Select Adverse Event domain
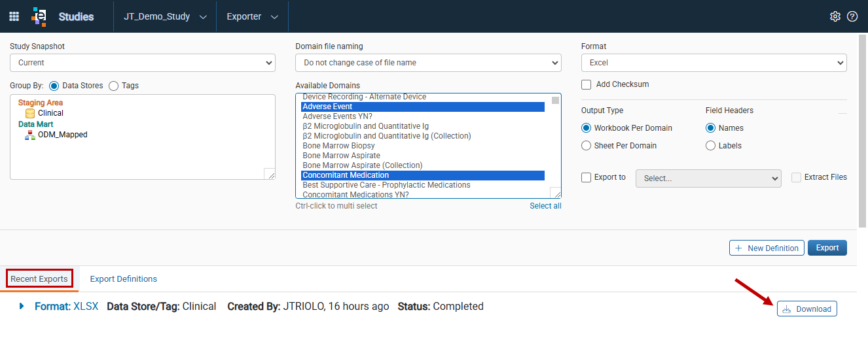 point(423,107)
